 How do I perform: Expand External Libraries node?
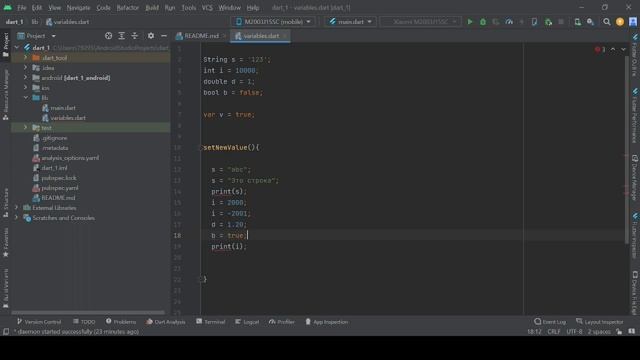tap(17, 208)
